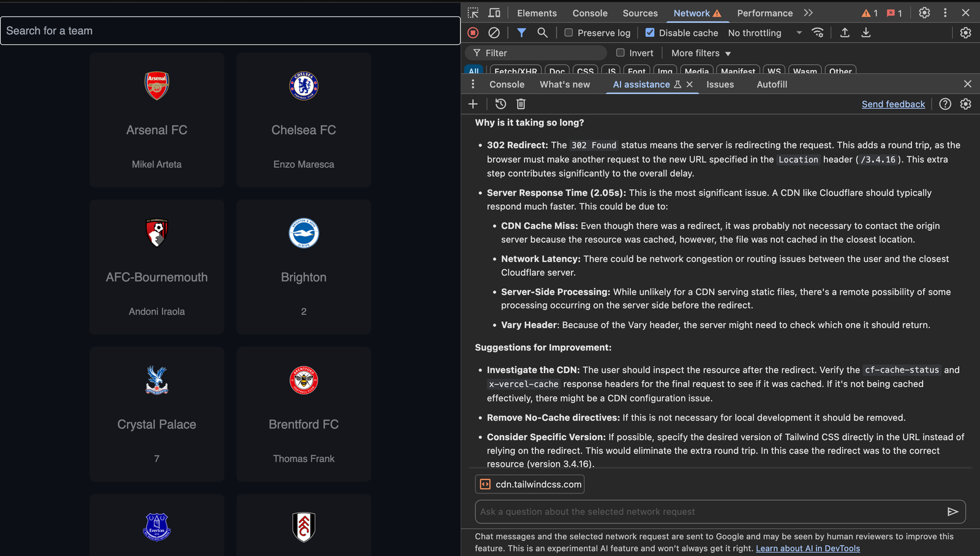Close the AI assistance tab
Image resolution: width=980 pixels, height=556 pixels.
pos(690,85)
